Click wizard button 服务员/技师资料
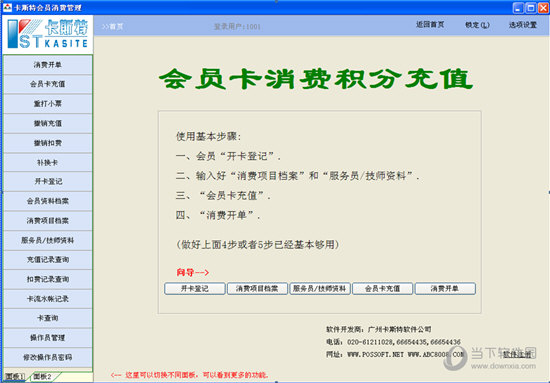Viewport: 550px width, 383px height. [320, 289]
